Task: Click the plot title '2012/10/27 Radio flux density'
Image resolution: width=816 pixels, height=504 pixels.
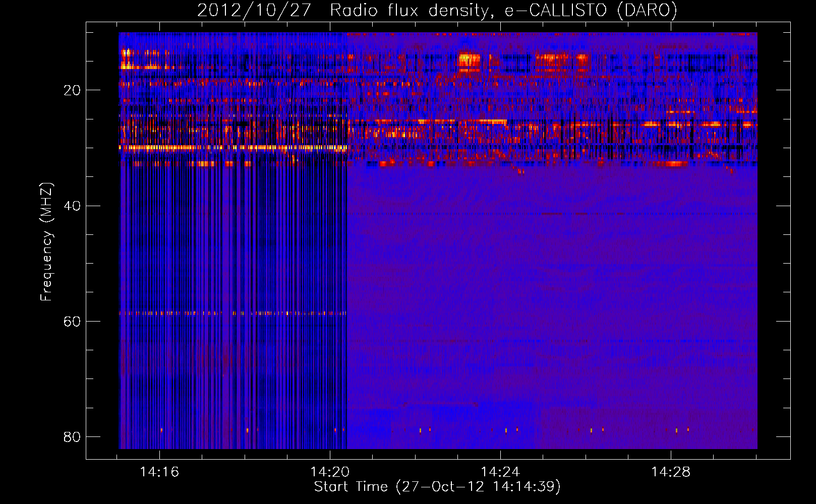Action: click(437, 11)
